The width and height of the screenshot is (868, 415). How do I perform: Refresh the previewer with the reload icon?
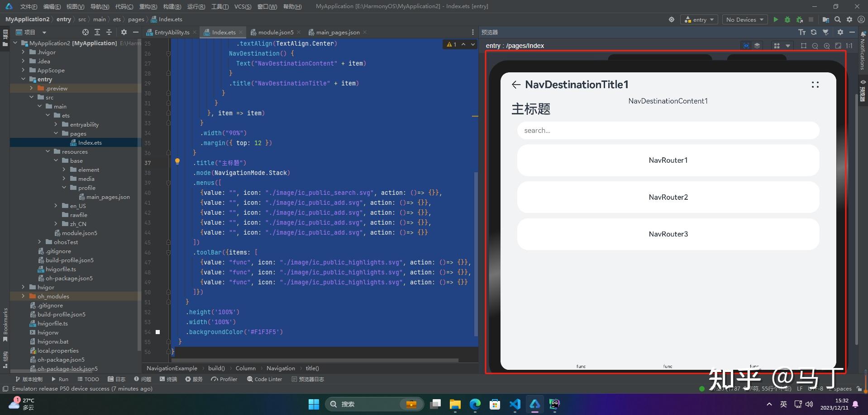(x=814, y=32)
